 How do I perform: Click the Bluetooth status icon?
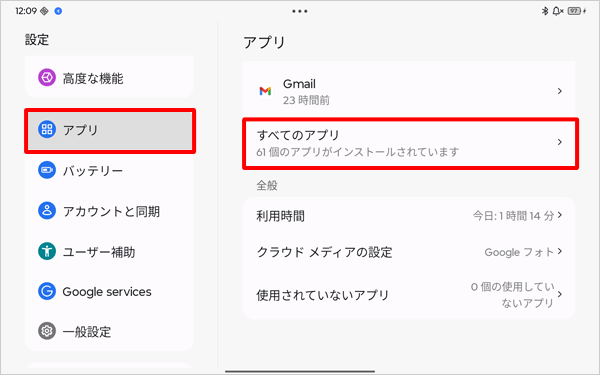click(545, 11)
